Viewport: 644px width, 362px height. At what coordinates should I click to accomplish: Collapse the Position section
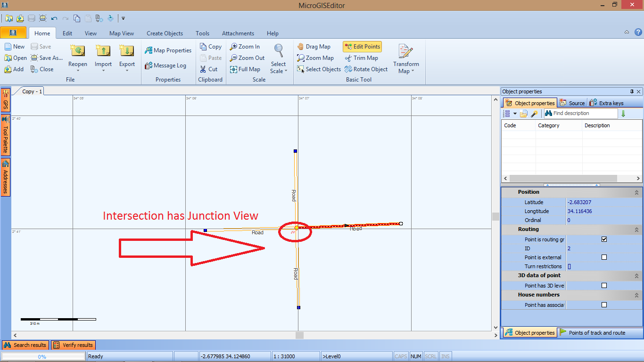pyautogui.click(x=636, y=192)
